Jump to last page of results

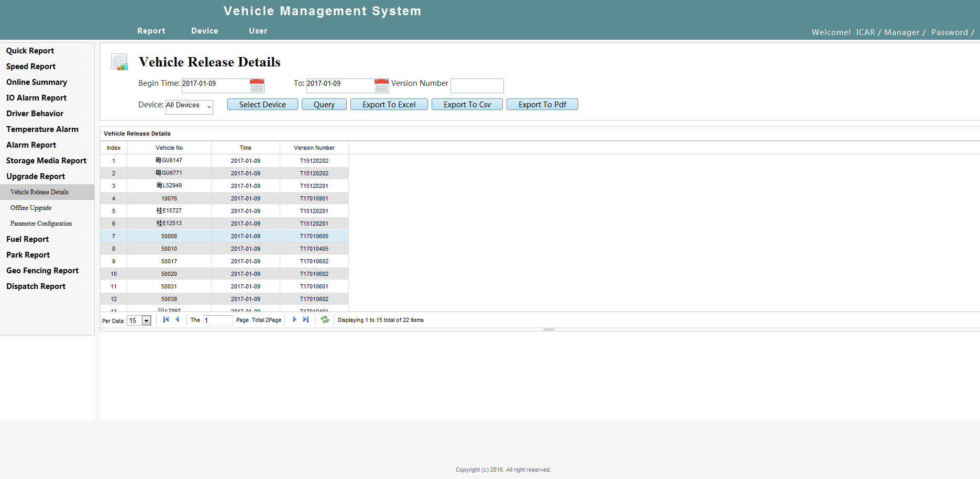(x=306, y=319)
